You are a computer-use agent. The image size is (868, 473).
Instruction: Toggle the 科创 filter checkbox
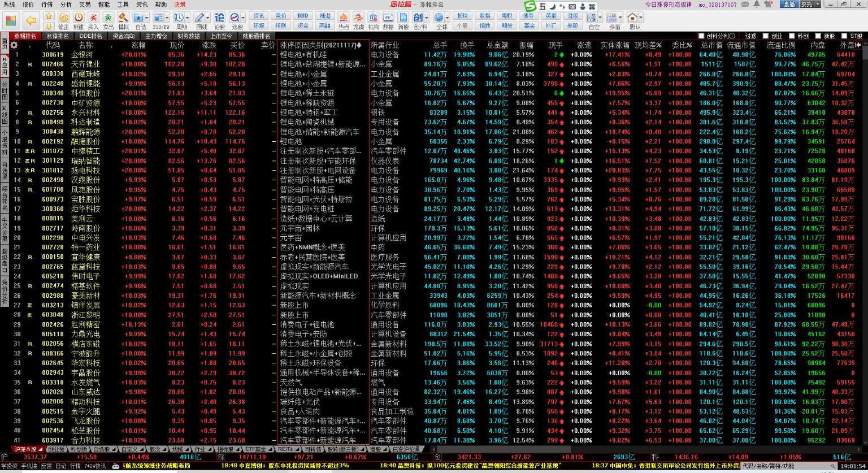click(792, 36)
